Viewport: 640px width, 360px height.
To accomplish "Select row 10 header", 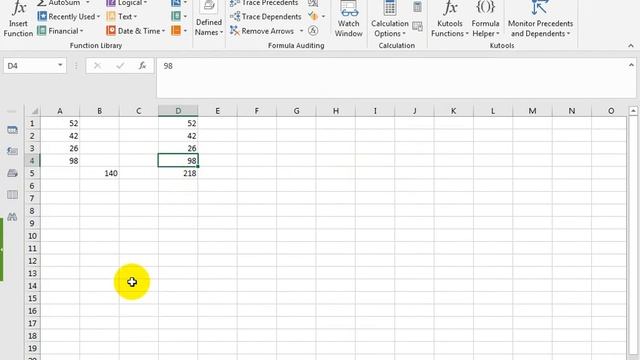I will point(32,236).
